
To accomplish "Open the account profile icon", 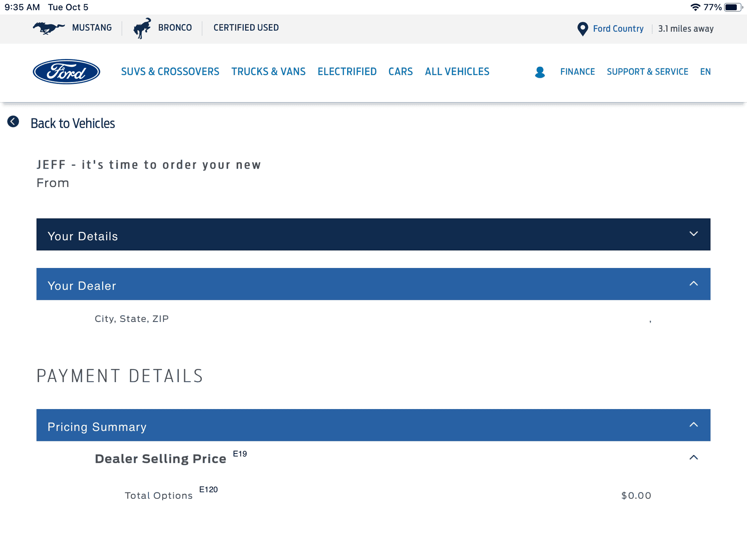I will coord(540,72).
